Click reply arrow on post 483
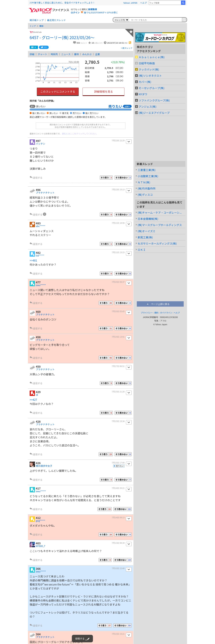Image resolution: width=215 pixels, height=644 pixels. (x=31, y=244)
